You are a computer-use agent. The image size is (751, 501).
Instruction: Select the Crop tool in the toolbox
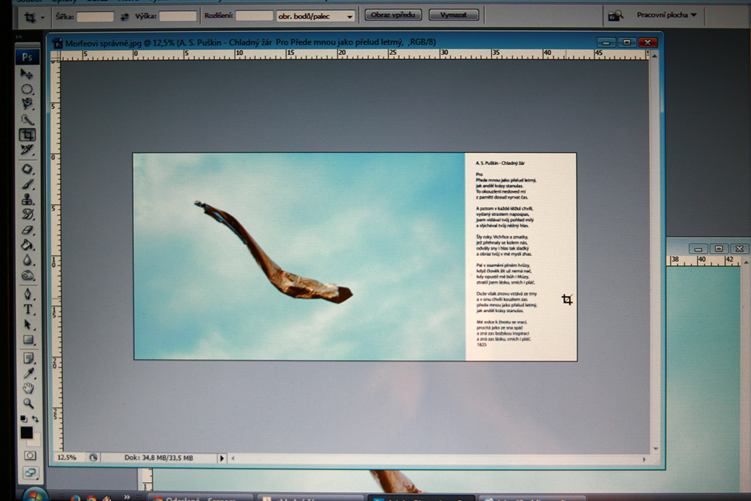pyautogui.click(x=27, y=135)
